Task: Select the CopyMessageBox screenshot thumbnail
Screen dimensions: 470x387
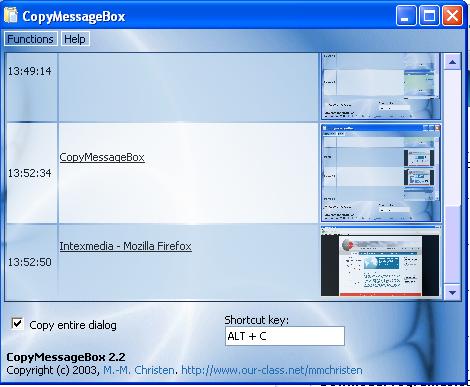Action: pos(380,173)
